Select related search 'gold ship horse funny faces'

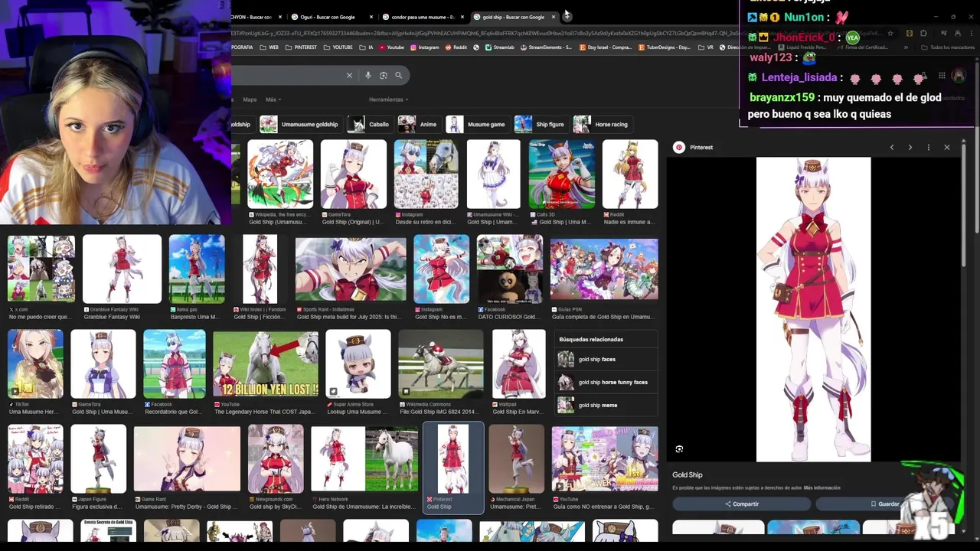coord(606,382)
